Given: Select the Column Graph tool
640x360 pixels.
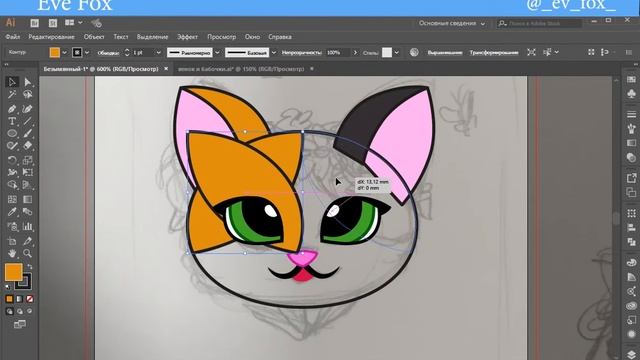Looking at the screenshot, I should [x=27, y=226].
